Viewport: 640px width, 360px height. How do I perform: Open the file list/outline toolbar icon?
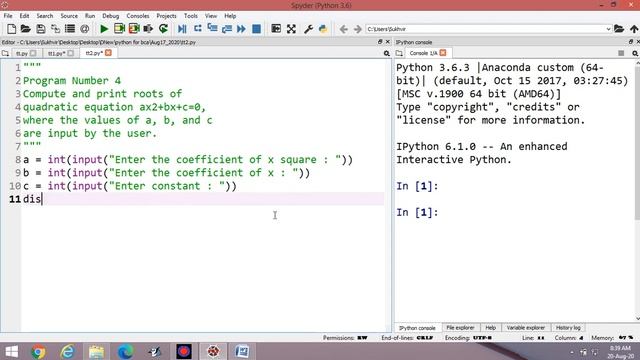[70, 29]
